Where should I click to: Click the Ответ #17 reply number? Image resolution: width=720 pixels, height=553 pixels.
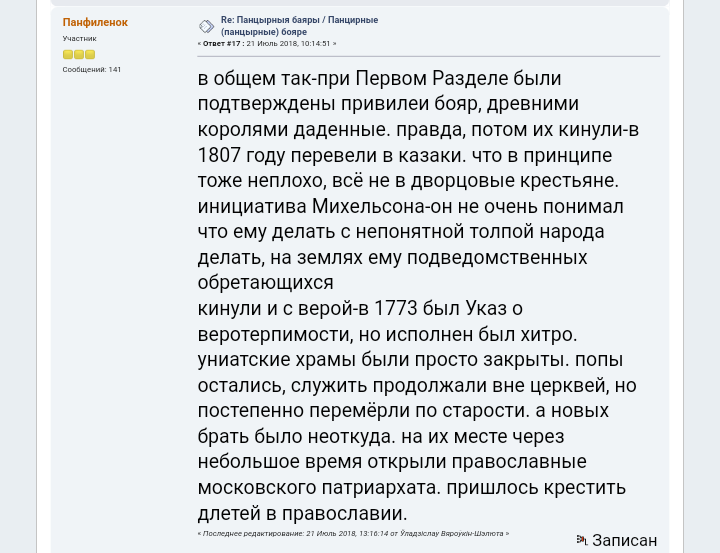(x=221, y=44)
